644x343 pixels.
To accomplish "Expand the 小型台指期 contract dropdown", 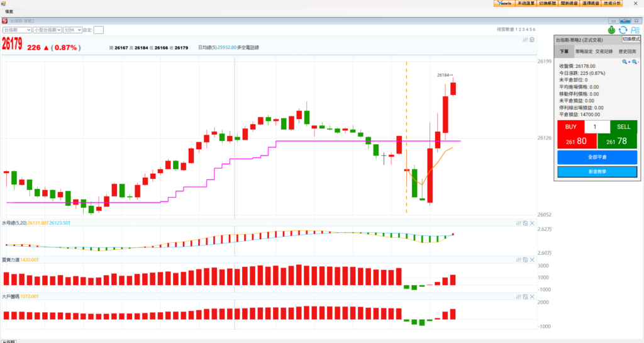I will click(x=47, y=30).
